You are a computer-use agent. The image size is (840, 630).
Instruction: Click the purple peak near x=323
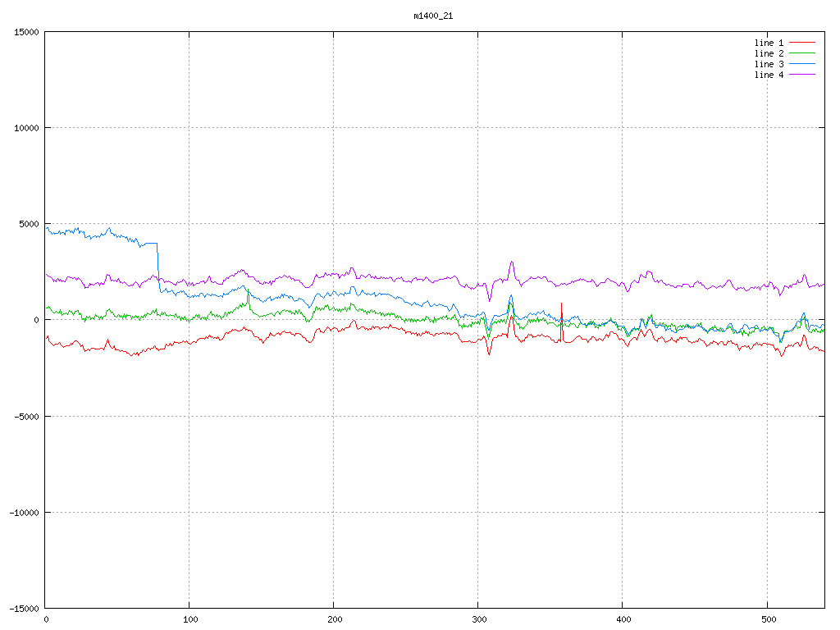coord(512,268)
